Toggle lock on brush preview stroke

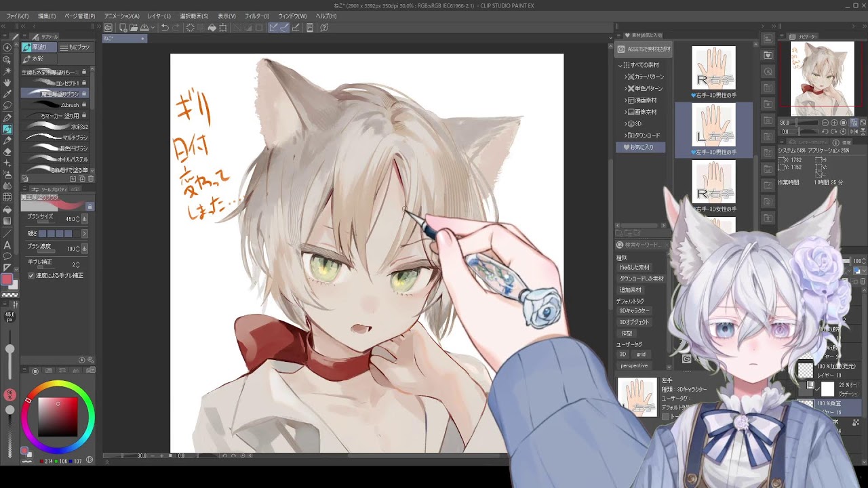coord(90,206)
